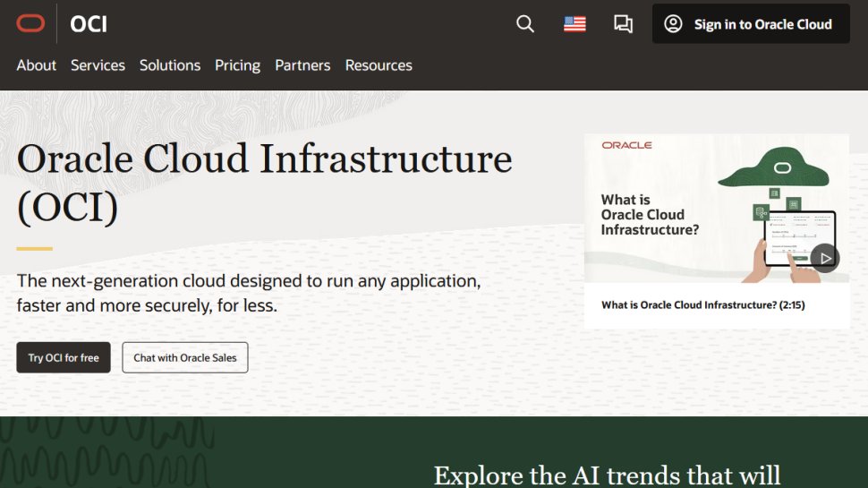Open the search magnifier icon
Viewport: 868px width, 488px height.
coord(524,24)
